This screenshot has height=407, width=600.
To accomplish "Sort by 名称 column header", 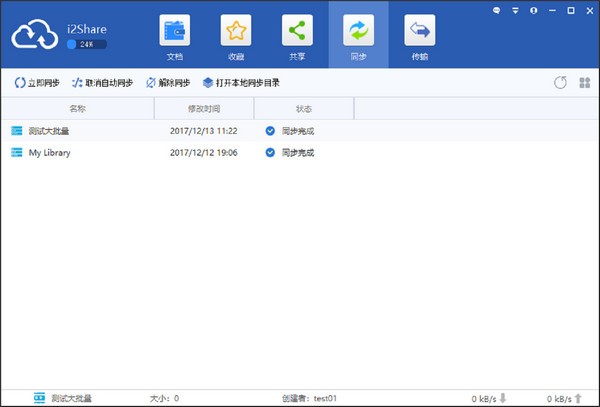I will point(78,108).
